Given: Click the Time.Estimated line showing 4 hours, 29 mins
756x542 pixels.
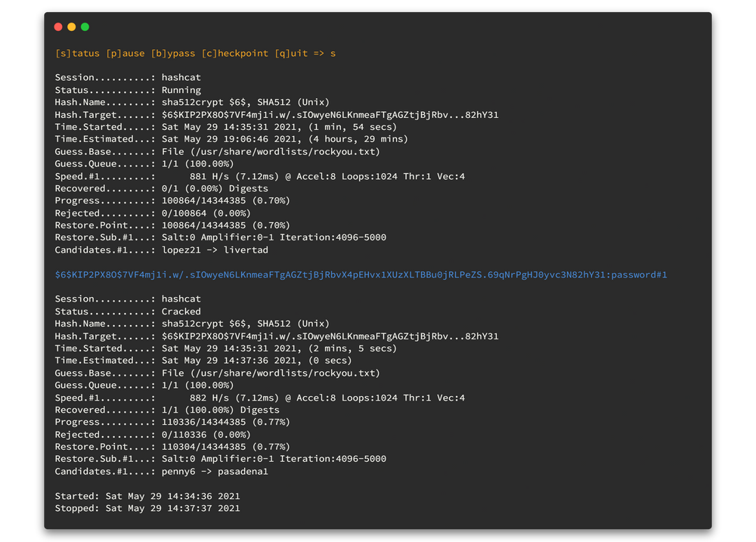Looking at the screenshot, I should click(231, 139).
